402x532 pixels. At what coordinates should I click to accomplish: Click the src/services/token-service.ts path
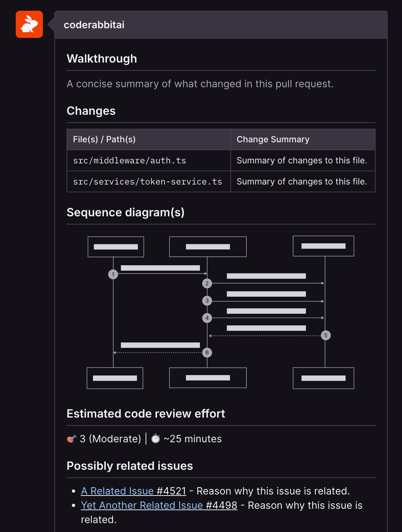(148, 182)
